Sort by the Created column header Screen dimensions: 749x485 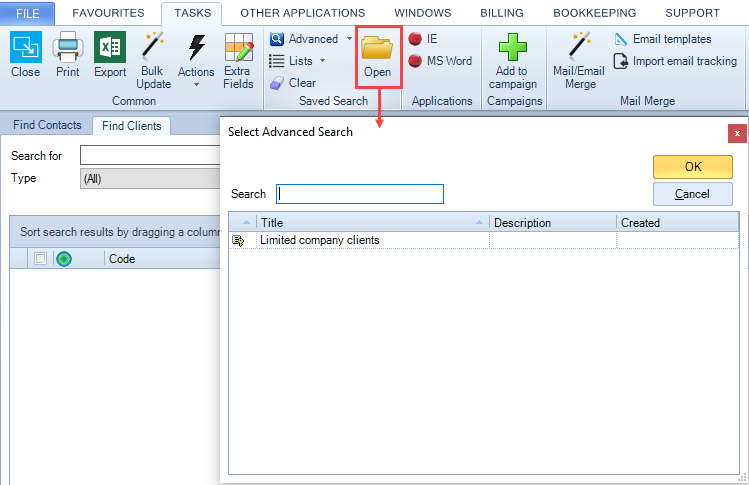[x=678, y=223]
